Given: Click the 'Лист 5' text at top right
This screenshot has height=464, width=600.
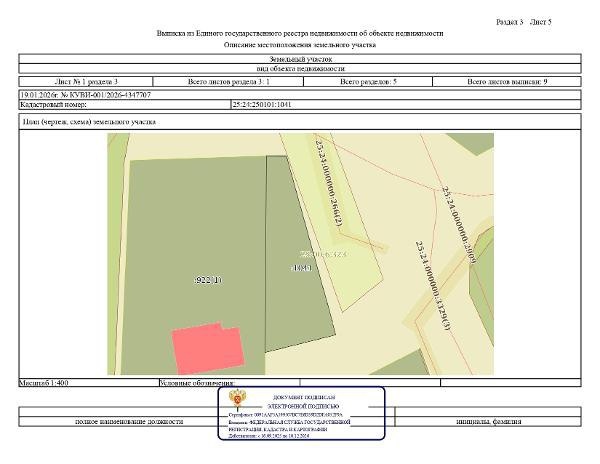Looking at the screenshot, I should click(x=540, y=22).
